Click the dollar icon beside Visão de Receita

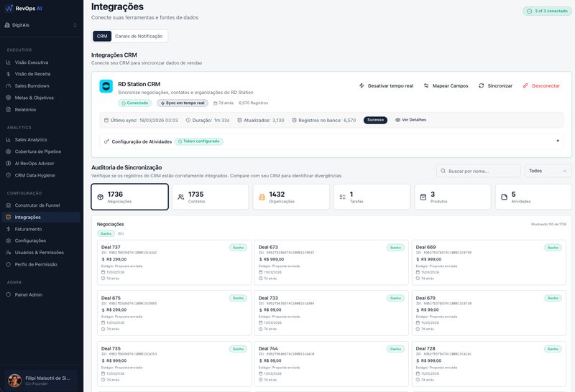click(9, 74)
